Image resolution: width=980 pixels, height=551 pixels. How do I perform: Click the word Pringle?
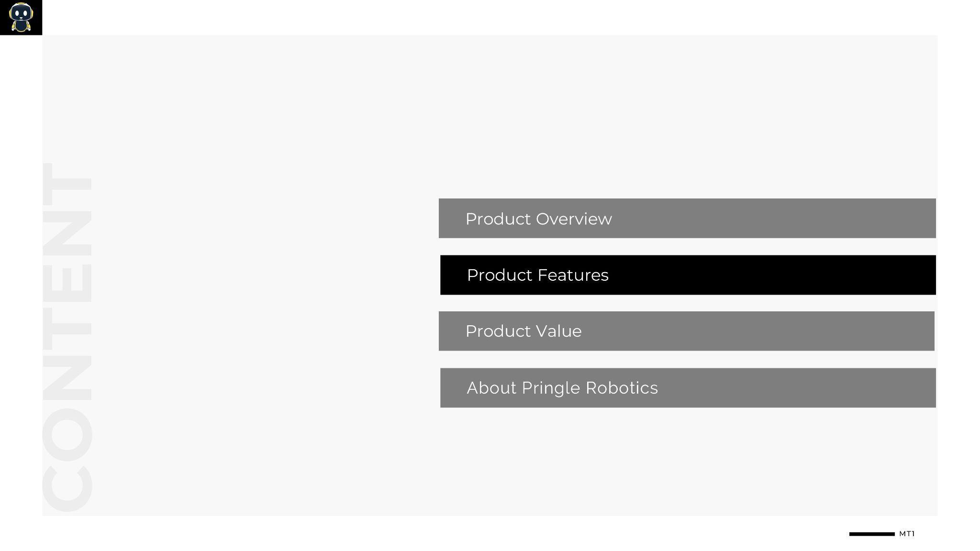(551, 388)
